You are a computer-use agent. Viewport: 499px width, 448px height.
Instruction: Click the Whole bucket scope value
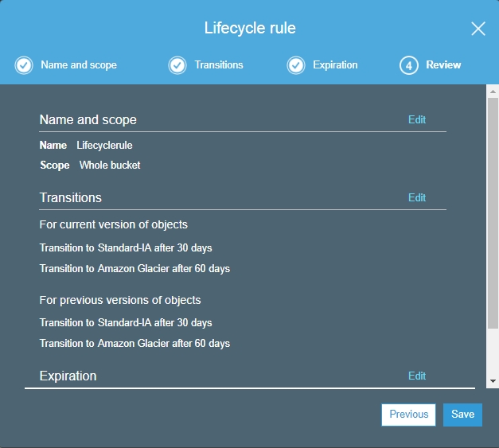110,166
